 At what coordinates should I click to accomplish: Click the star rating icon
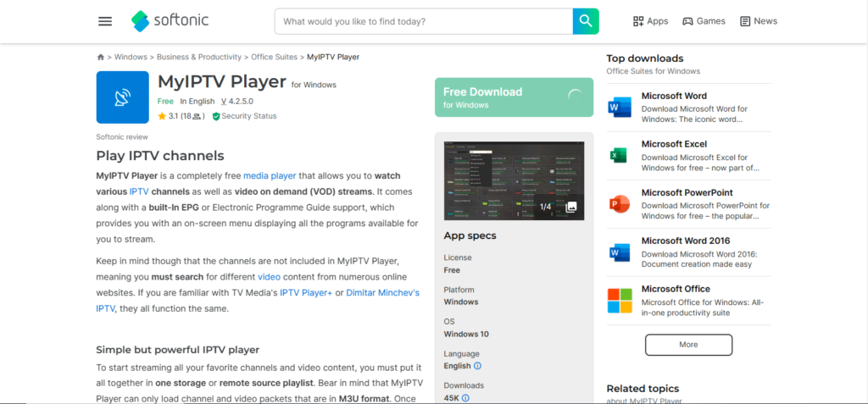pos(162,116)
